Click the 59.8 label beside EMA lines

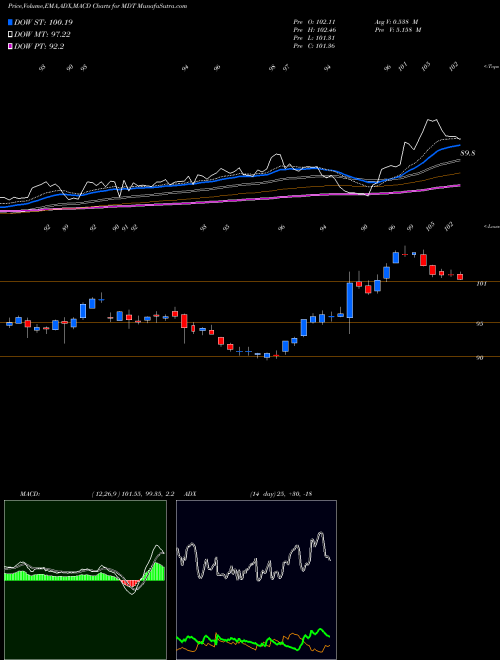(468, 153)
